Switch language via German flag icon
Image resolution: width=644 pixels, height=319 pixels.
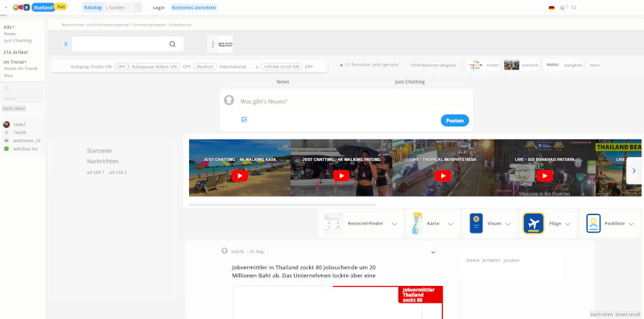click(551, 8)
